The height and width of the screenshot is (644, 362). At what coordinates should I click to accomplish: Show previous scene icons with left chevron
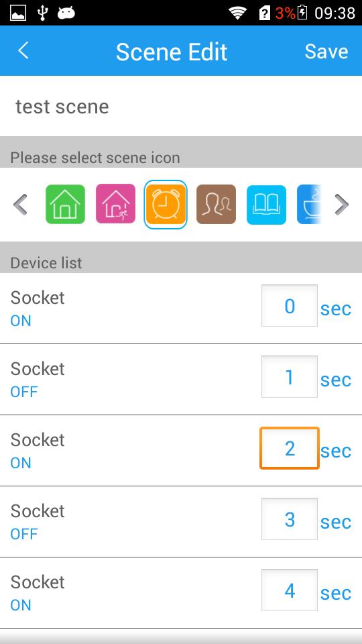tap(20, 205)
